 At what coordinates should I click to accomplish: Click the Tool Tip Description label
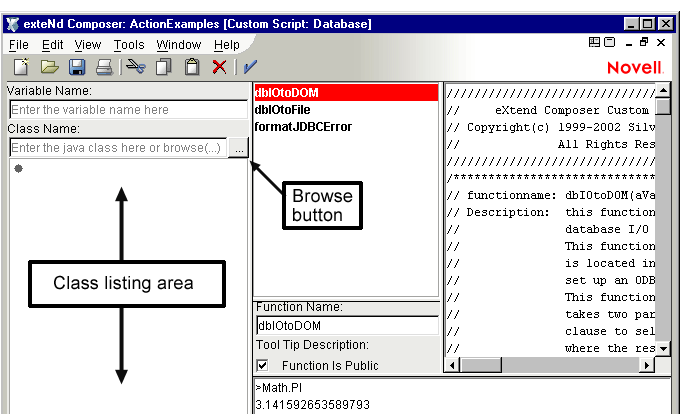[312, 345]
